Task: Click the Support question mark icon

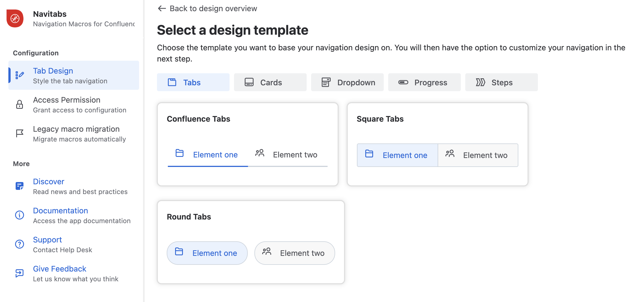Action: (x=20, y=244)
